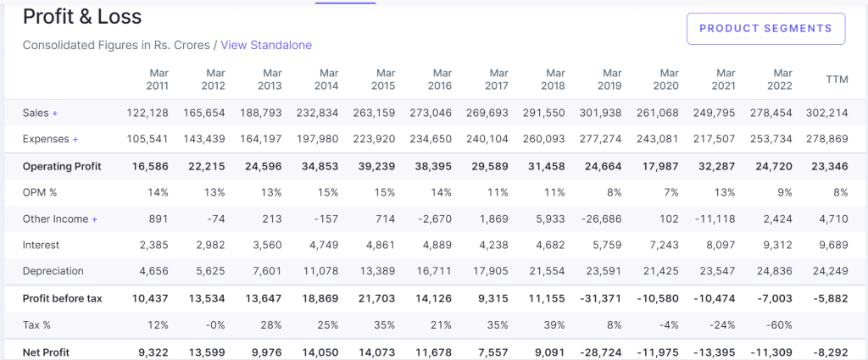868x360 pixels.
Task: Expand the Other Income row breakdown
Action: coord(94,219)
